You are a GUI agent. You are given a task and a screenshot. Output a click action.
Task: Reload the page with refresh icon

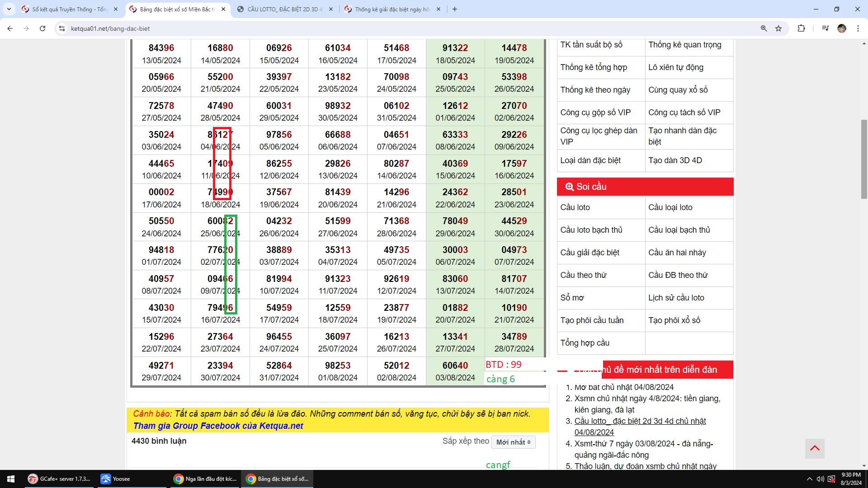pos(42,28)
